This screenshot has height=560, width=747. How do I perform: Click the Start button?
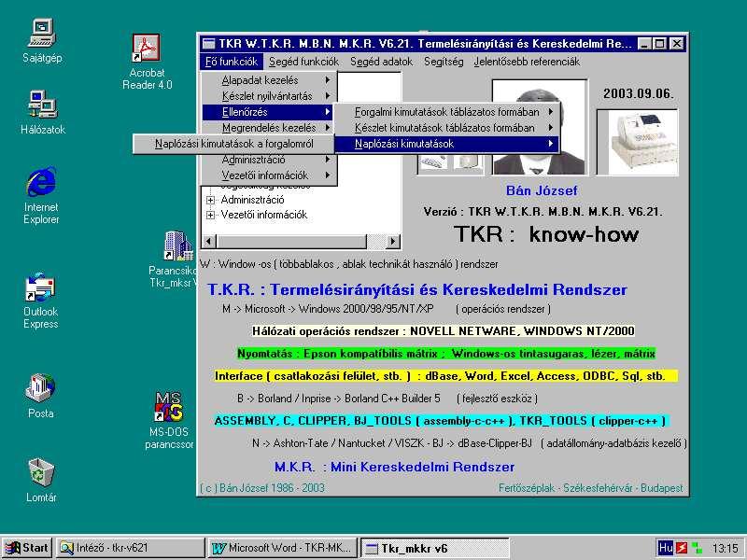(x=28, y=548)
